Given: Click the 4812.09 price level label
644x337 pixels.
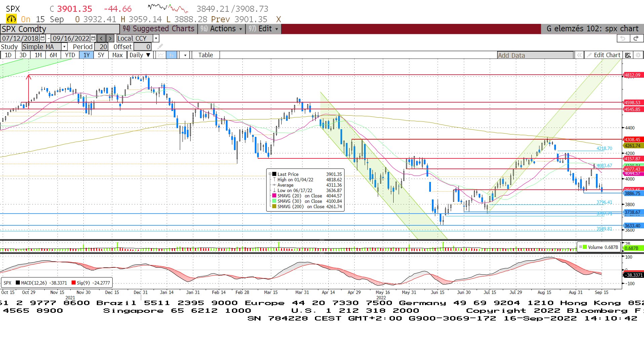Looking at the screenshot, I should (633, 75).
